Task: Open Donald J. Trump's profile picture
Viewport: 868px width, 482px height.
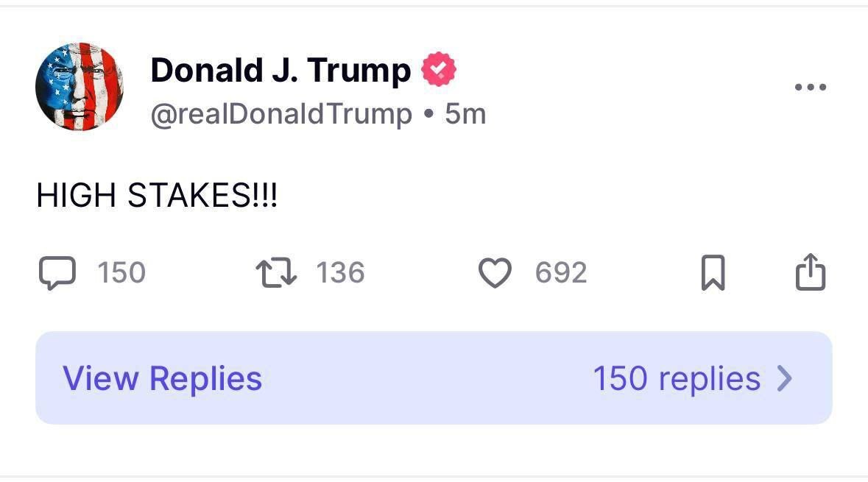Action: coord(79,86)
